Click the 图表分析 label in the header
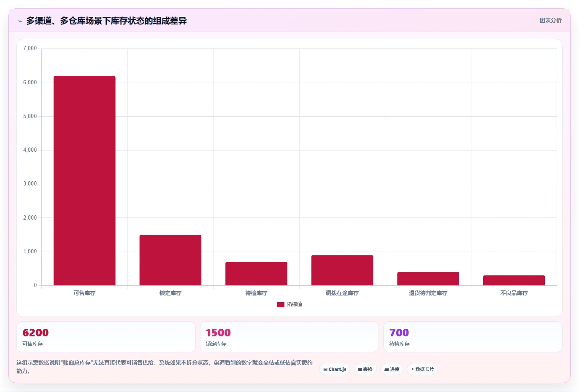This screenshot has height=392, width=579. coord(550,20)
